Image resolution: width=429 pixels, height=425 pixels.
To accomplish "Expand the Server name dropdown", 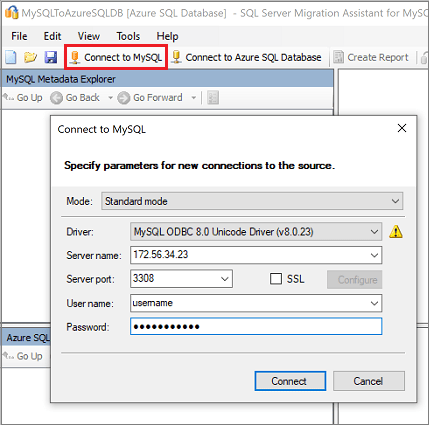I will (375, 255).
